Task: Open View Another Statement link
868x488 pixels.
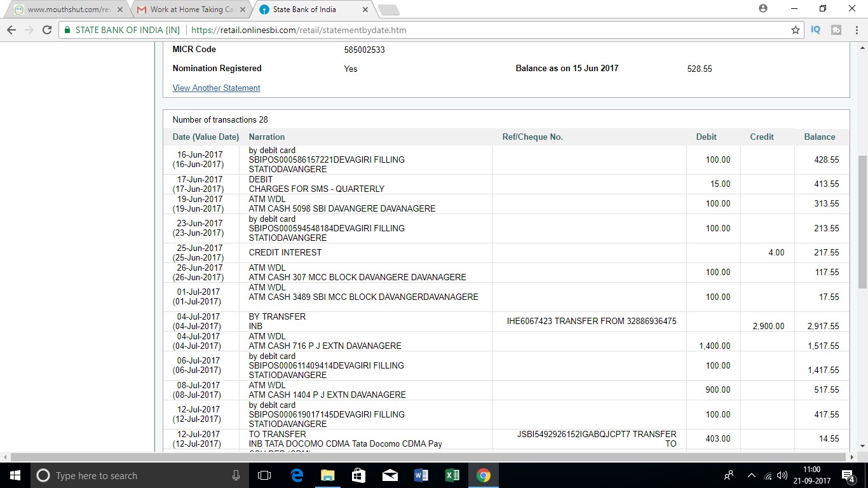Action: coord(216,88)
